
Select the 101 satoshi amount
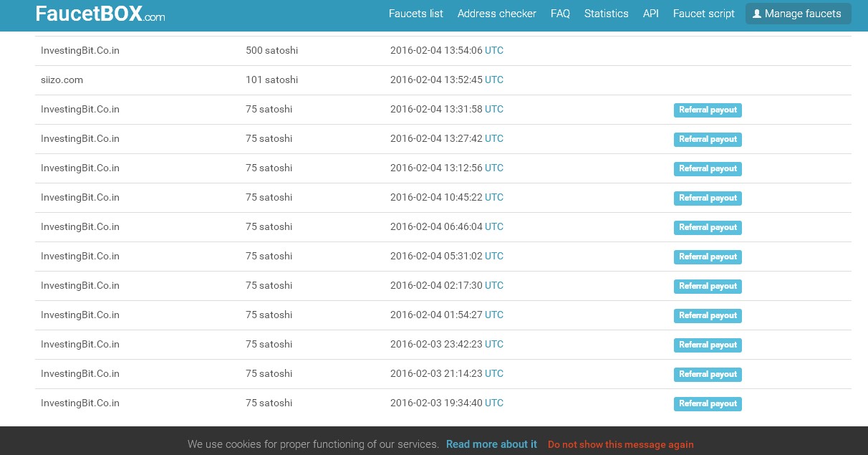click(x=271, y=80)
